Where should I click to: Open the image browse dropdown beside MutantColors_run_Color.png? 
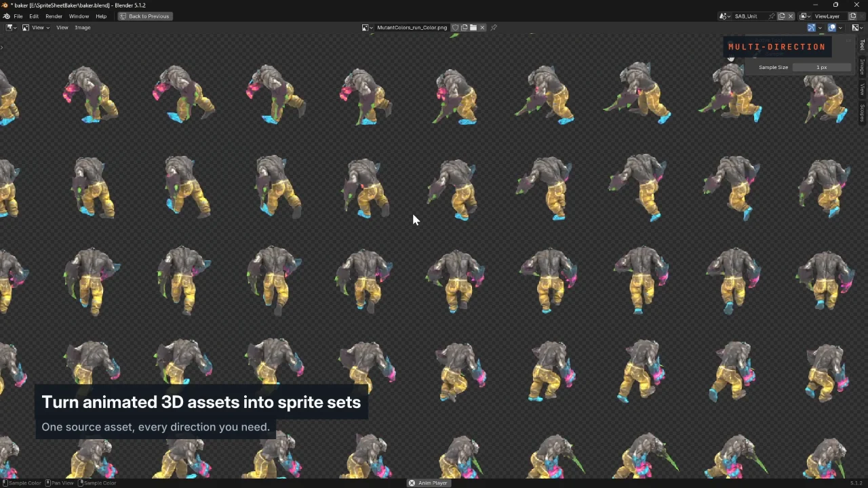(x=367, y=28)
